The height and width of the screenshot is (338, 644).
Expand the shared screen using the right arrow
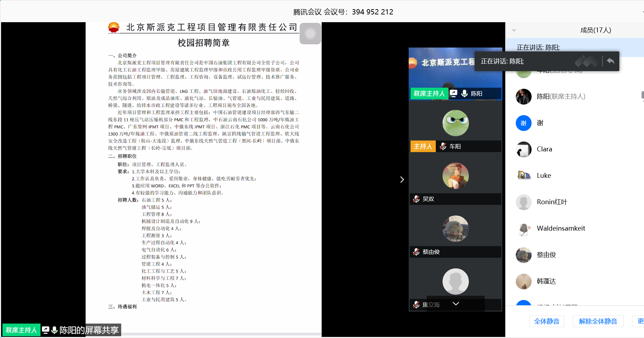[x=402, y=180]
